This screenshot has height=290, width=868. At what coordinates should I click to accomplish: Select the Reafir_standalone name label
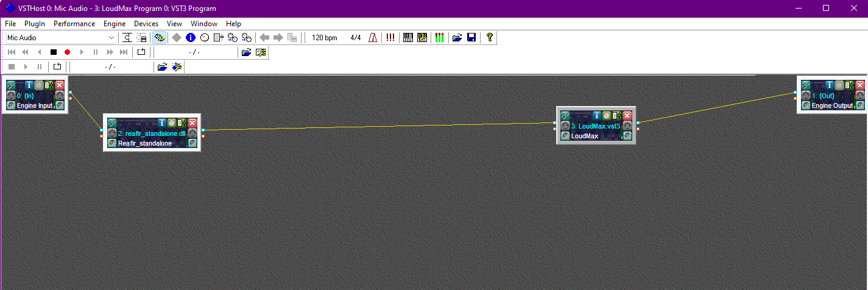(145, 143)
